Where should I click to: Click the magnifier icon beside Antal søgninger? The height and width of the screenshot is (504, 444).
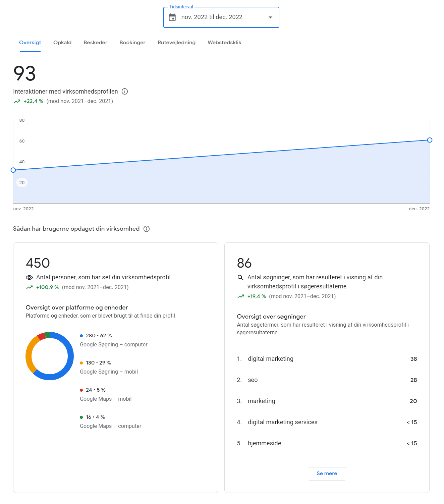click(240, 278)
